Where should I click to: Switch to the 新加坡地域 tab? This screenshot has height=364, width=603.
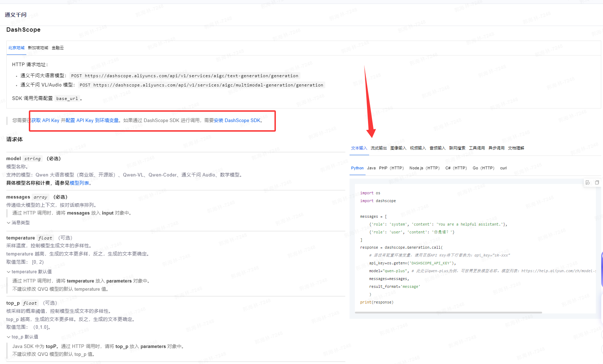38,48
